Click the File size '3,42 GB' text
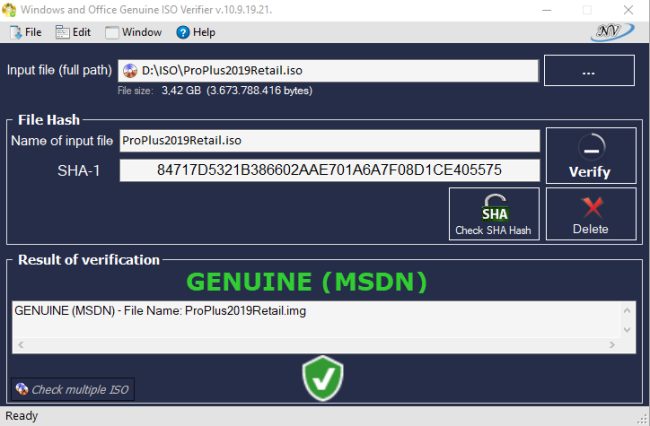Screen dimensions: 650x426 click(x=181, y=90)
